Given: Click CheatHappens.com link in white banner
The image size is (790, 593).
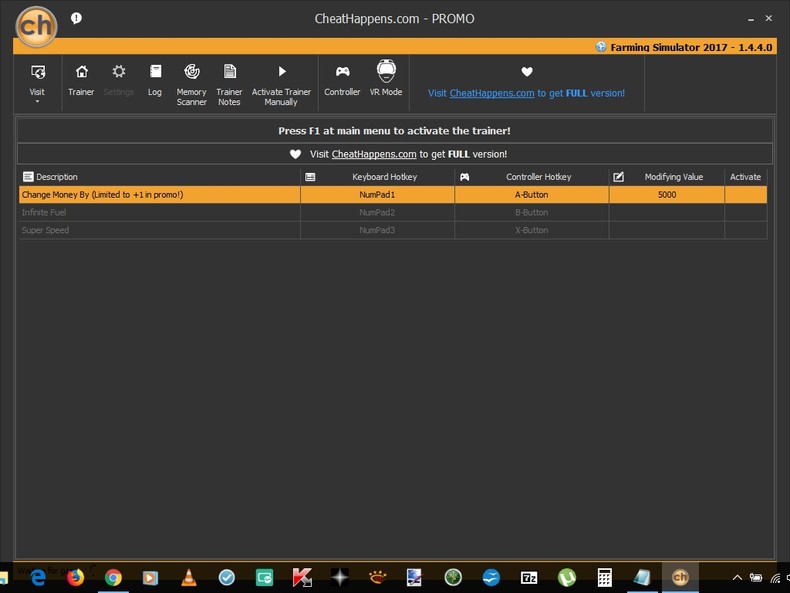Looking at the screenshot, I should coord(374,154).
